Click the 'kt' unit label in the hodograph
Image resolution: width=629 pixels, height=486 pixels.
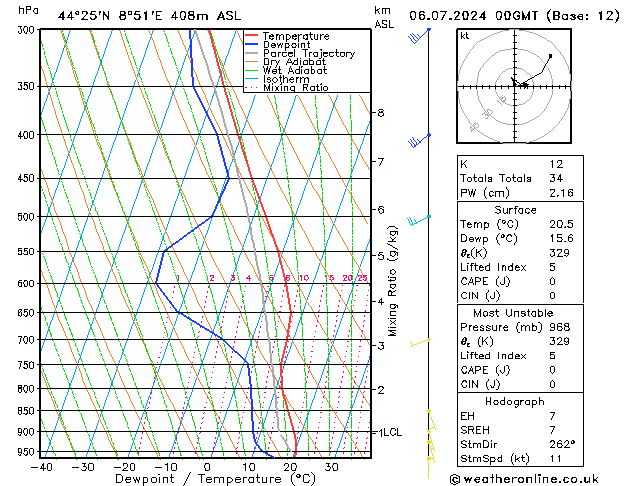[465, 36]
